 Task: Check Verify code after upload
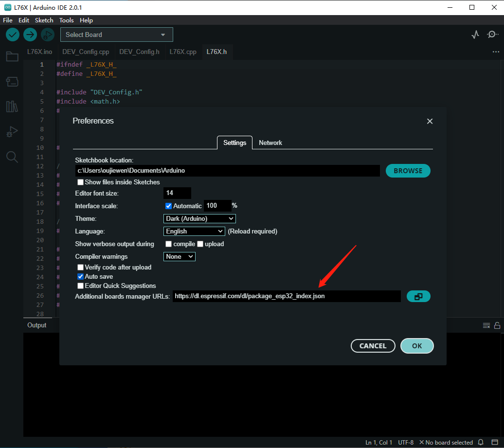[80, 268]
